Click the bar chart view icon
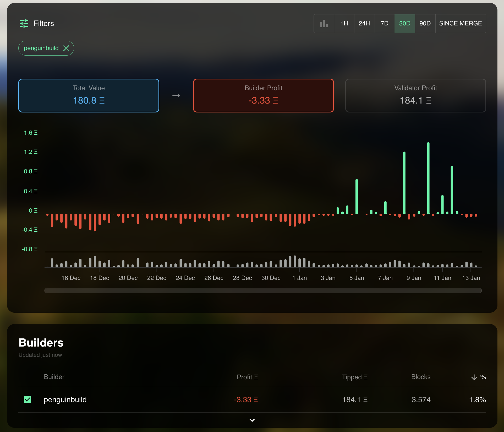Image resolution: width=504 pixels, height=432 pixels. tap(324, 24)
